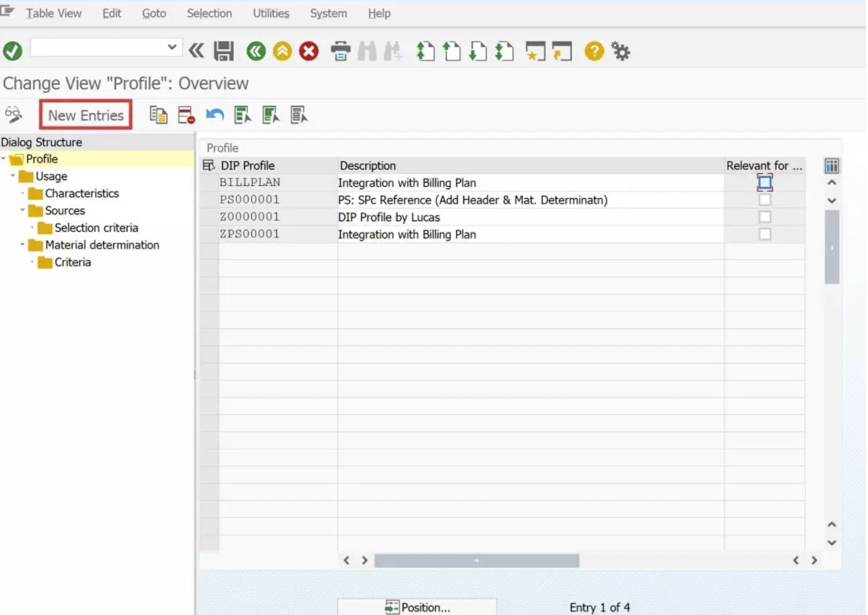
Task: Select the Selection criteria tree folder
Action: click(x=88, y=228)
